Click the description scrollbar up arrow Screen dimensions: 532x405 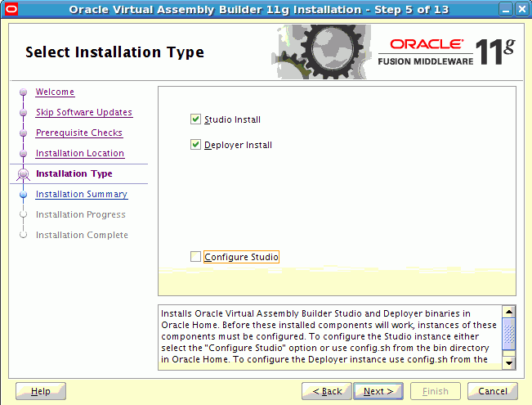[509, 312]
